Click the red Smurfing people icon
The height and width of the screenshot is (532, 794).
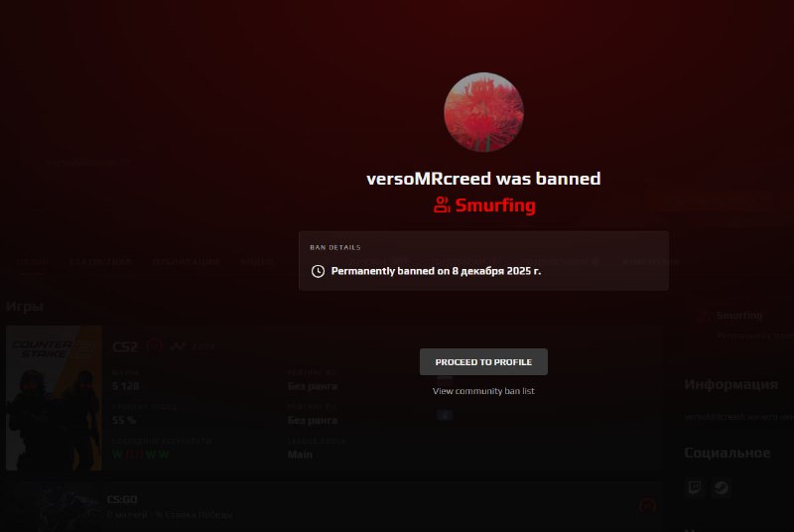coord(442,204)
